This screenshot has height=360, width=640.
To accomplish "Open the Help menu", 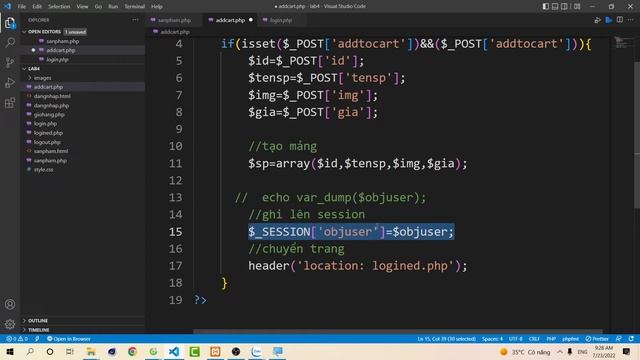I will (x=157, y=6).
